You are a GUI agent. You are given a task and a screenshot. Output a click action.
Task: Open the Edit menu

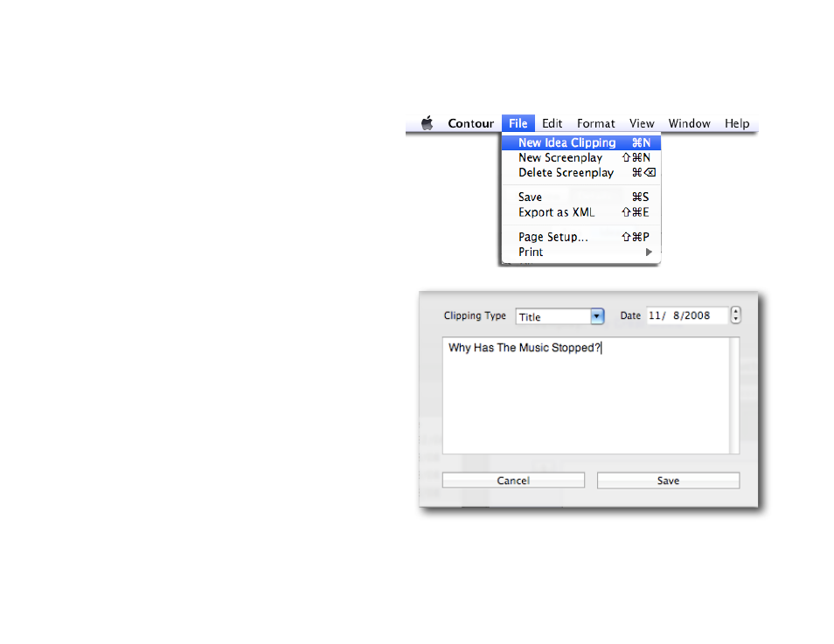tap(553, 123)
